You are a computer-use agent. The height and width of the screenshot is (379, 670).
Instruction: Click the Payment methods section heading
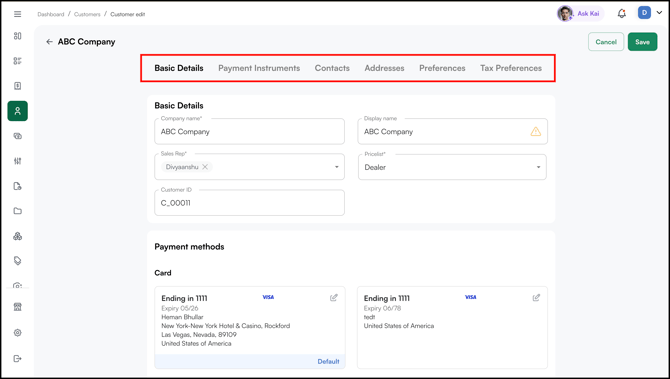tap(189, 247)
